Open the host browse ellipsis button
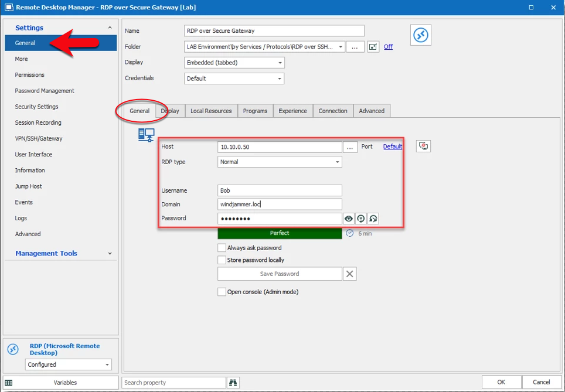This screenshot has width=565, height=392. click(350, 147)
